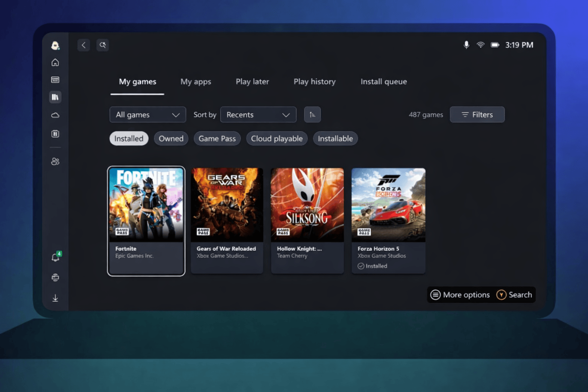The height and width of the screenshot is (392, 588).
Task: Open the Friends icon in the sidebar
Action: 55,162
